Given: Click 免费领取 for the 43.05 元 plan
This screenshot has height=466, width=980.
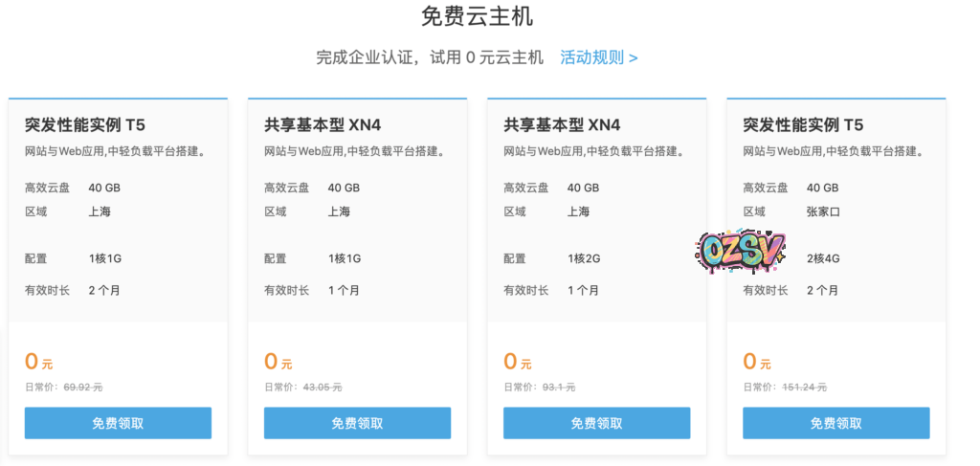Looking at the screenshot, I should tap(357, 423).
